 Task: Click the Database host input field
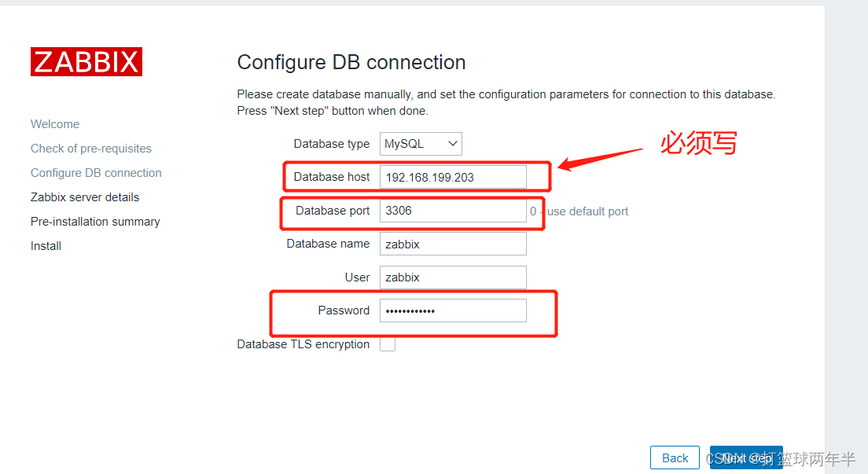coord(453,177)
